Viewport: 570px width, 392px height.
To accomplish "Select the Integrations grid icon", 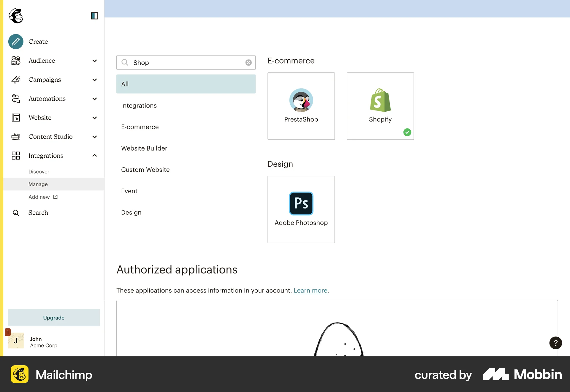I will click(x=15, y=155).
